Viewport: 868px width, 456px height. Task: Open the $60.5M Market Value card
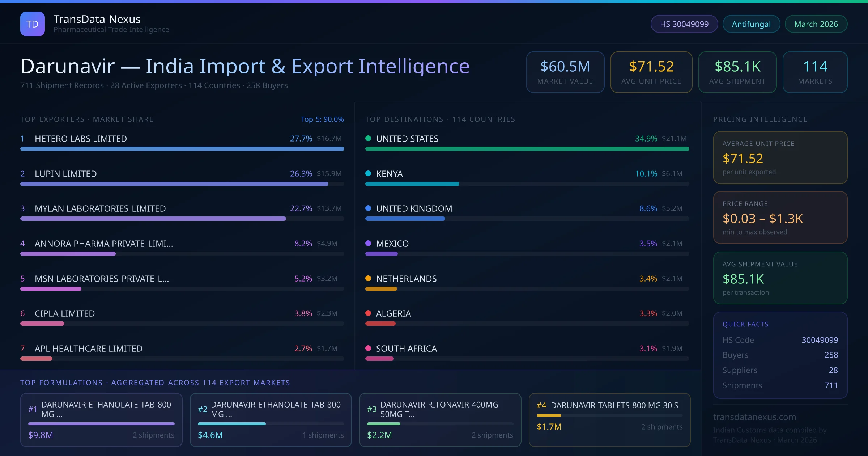click(x=565, y=72)
